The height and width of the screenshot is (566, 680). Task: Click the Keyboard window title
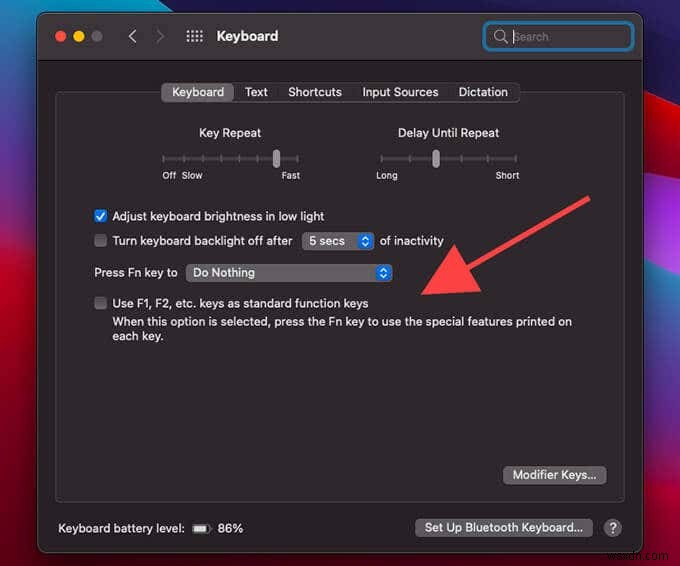(x=248, y=36)
